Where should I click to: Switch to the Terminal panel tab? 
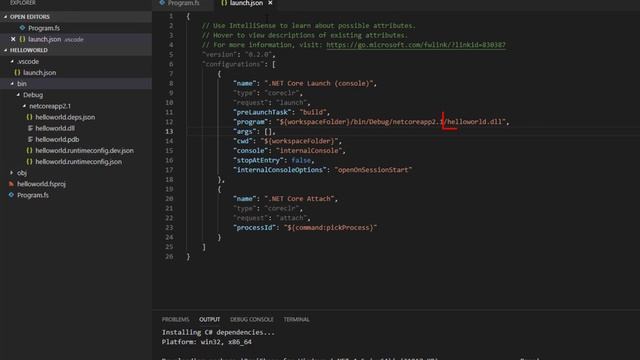click(296, 320)
